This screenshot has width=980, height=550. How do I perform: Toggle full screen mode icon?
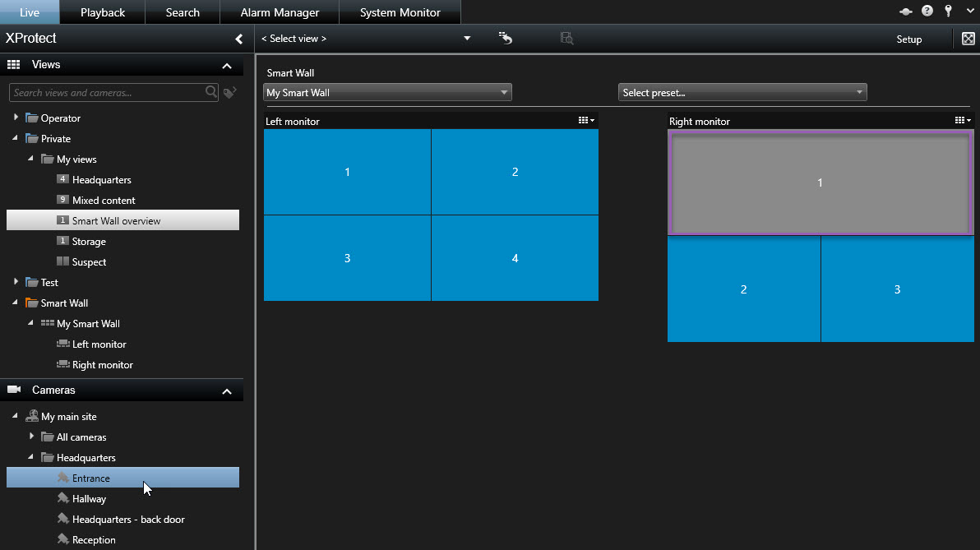(968, 39)
